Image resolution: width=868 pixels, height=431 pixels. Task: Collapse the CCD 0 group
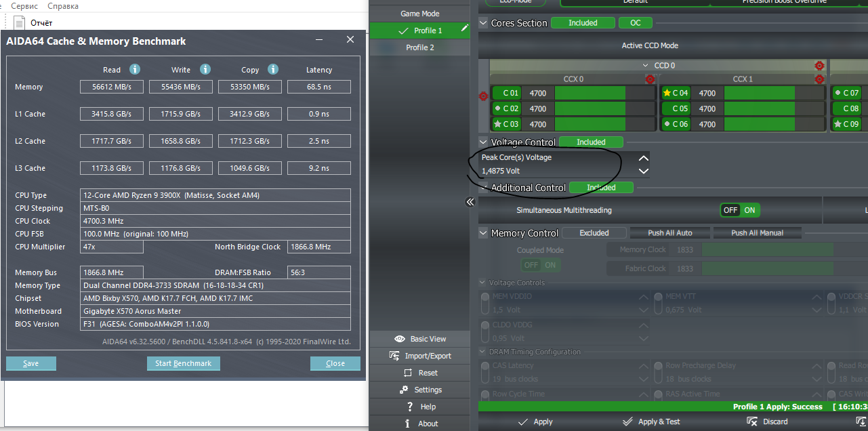point(646,66)
